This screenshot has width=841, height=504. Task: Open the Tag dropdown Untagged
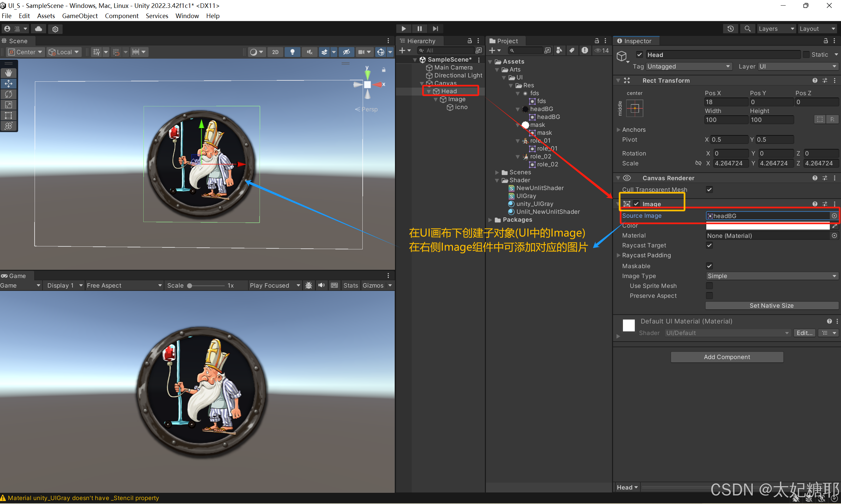click(689, 67)
